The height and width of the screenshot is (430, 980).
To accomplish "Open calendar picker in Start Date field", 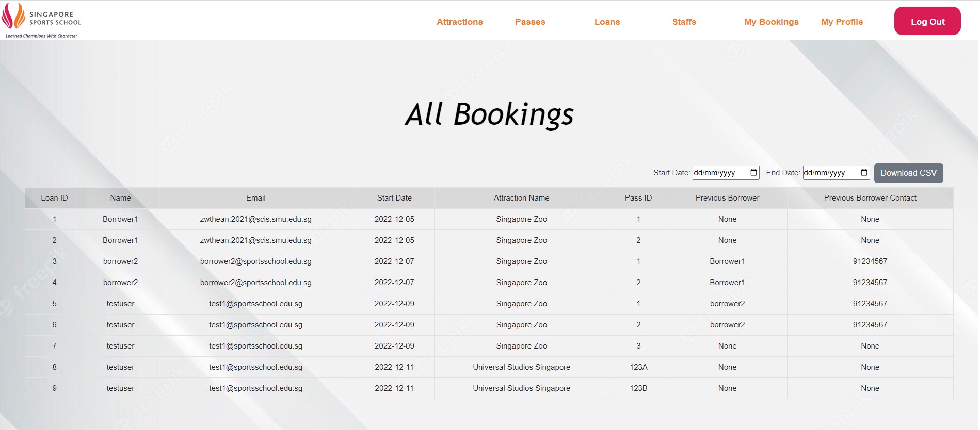I will tap(753, 173).
